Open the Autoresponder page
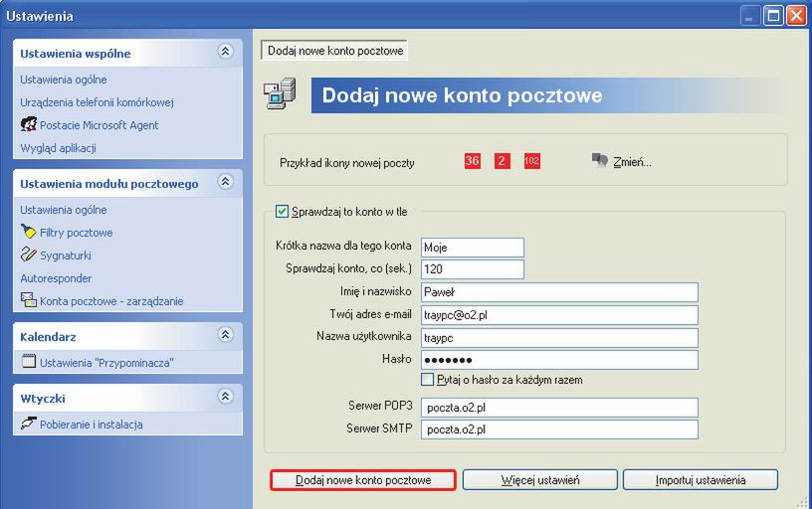This screenshot has height=509, width=812. [56, 278]
